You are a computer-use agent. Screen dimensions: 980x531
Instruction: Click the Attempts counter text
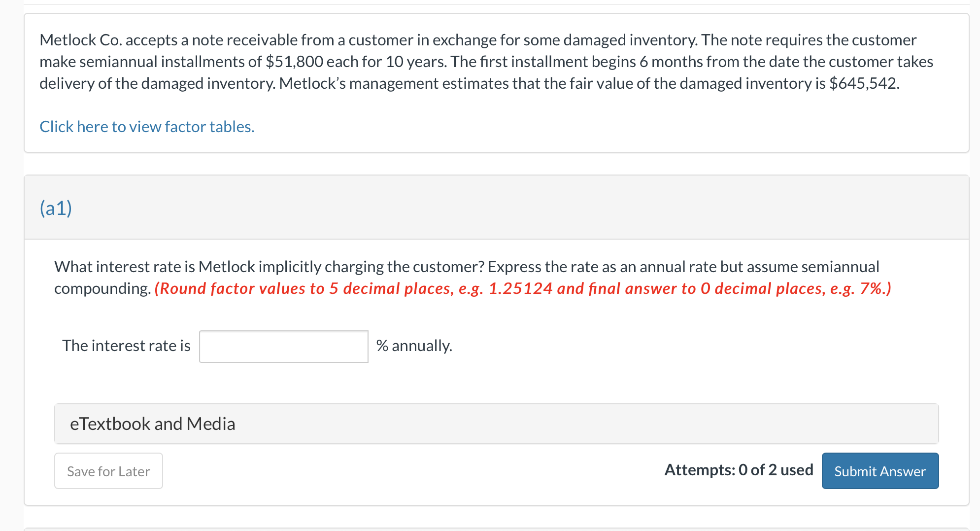[739, 470]
